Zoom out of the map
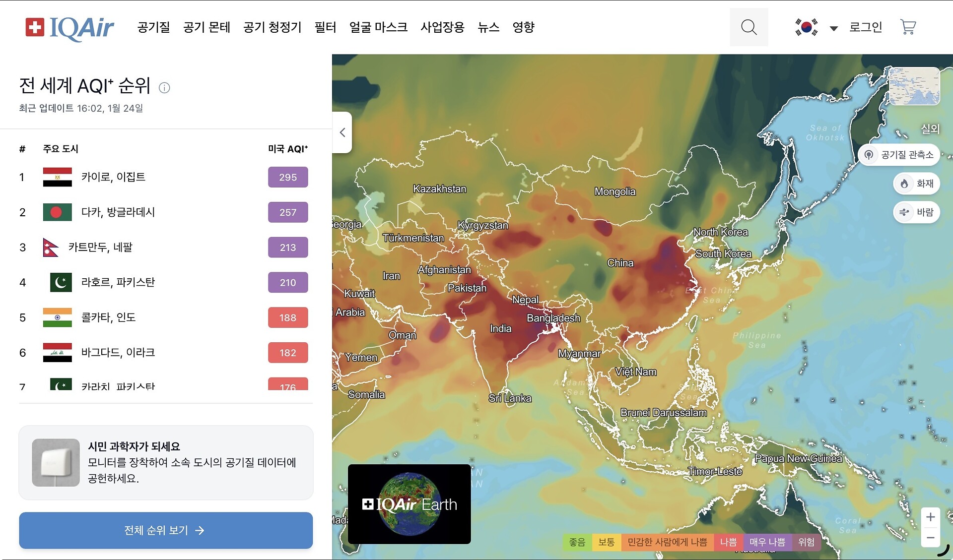 tap(930, 538)
